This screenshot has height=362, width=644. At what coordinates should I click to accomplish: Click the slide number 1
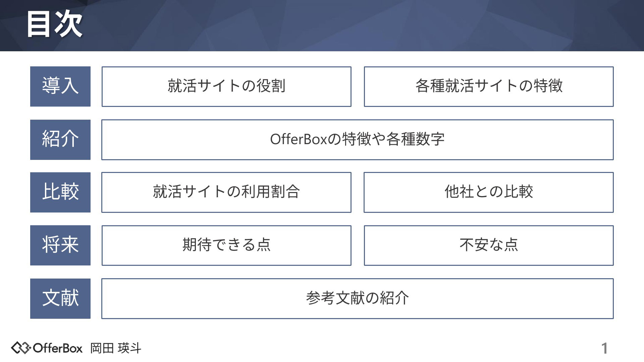pos(604,349)
